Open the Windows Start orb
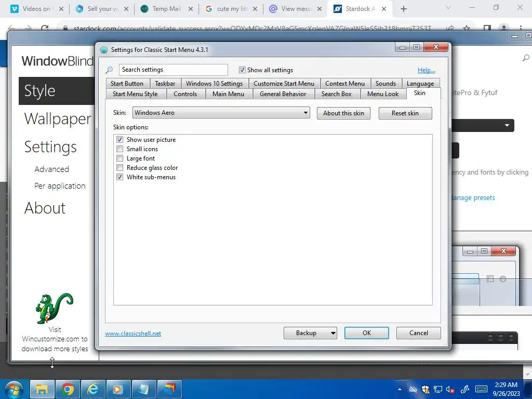 14,389
